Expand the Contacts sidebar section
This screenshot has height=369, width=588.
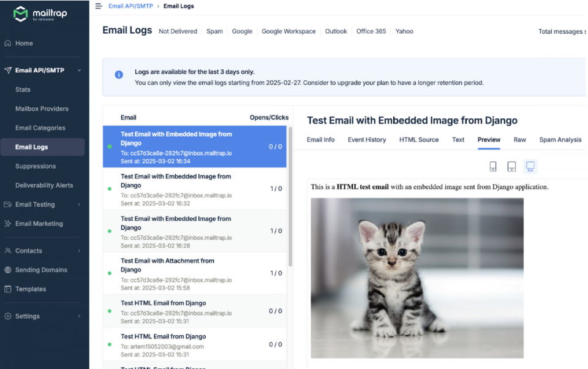78,250
